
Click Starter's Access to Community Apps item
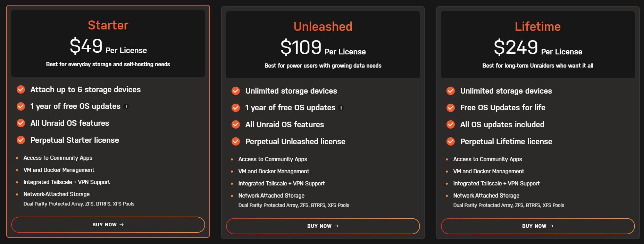coord(58,158)
